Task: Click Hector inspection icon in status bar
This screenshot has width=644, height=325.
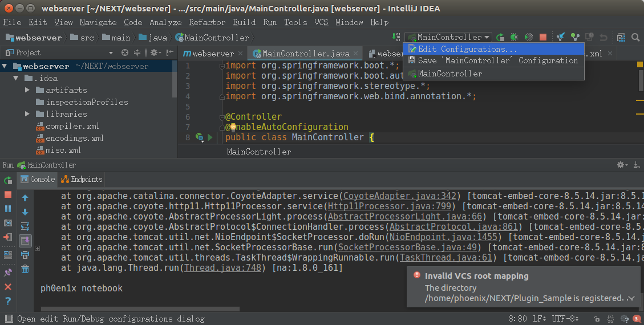Action: 611,318
